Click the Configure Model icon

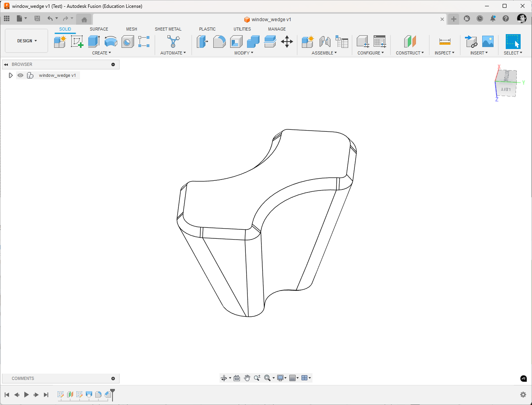click(x=363, y=42)
